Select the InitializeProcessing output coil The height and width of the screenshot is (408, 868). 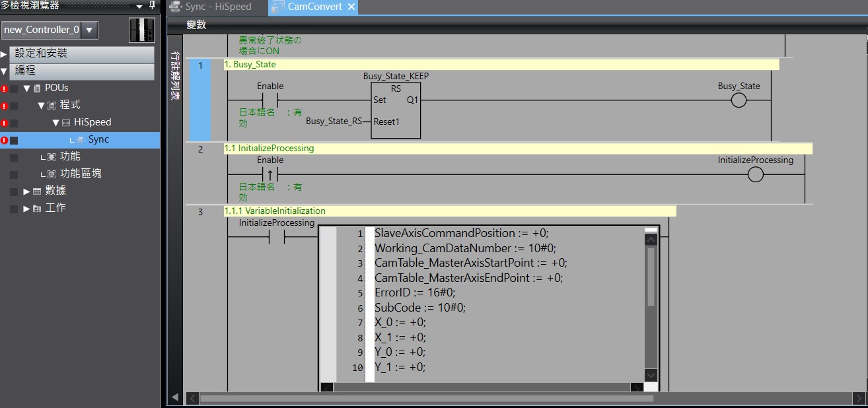tap(755, 174)
